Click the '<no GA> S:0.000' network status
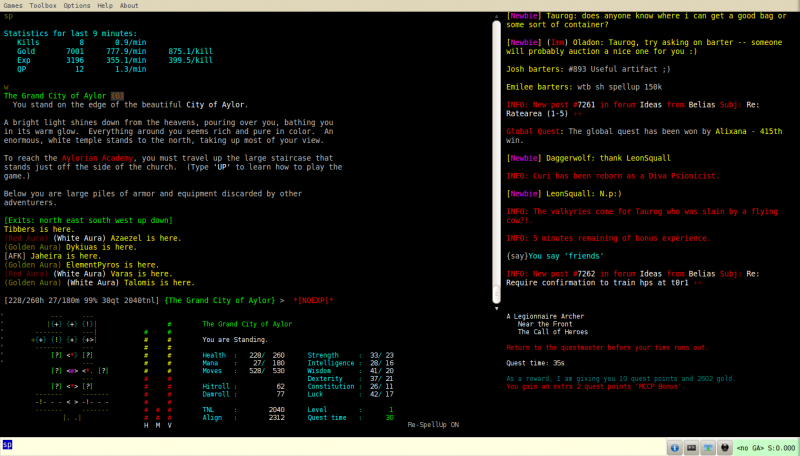Image resolution: width=800 pixels, height=456 pixels. pyautogui.click(x=766, y=448)
